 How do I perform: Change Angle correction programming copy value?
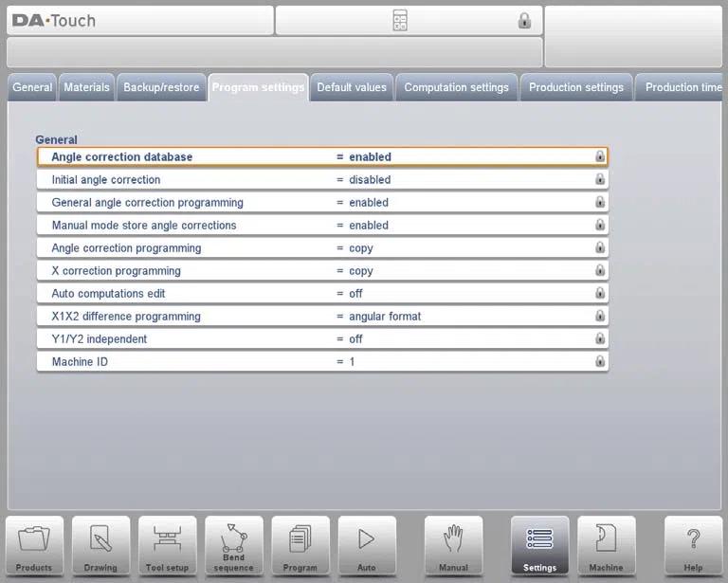point(361,248)
